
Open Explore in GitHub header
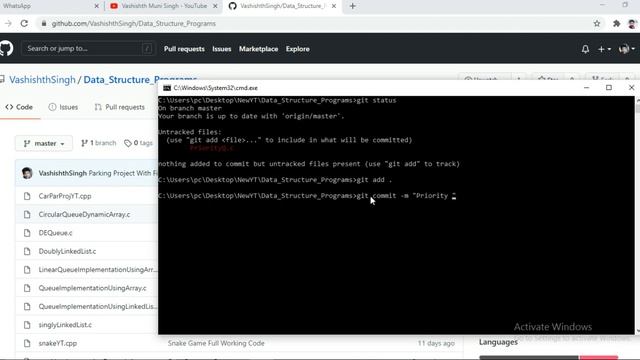(x=298, y=49)
